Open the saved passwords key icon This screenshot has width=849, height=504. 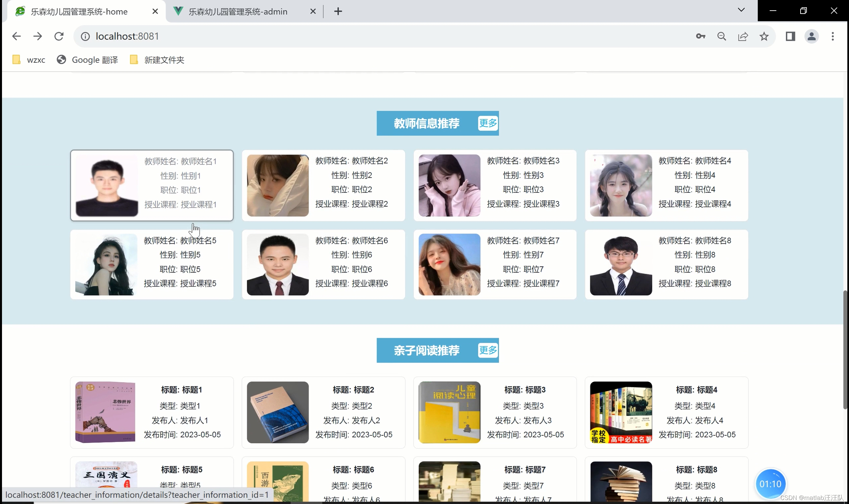(700, 36)
